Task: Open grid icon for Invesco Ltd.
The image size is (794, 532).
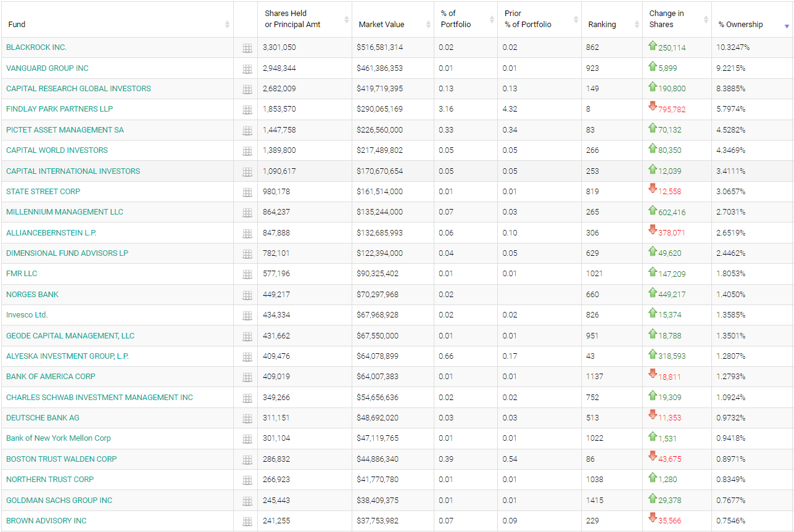Action: click(247, 316)
